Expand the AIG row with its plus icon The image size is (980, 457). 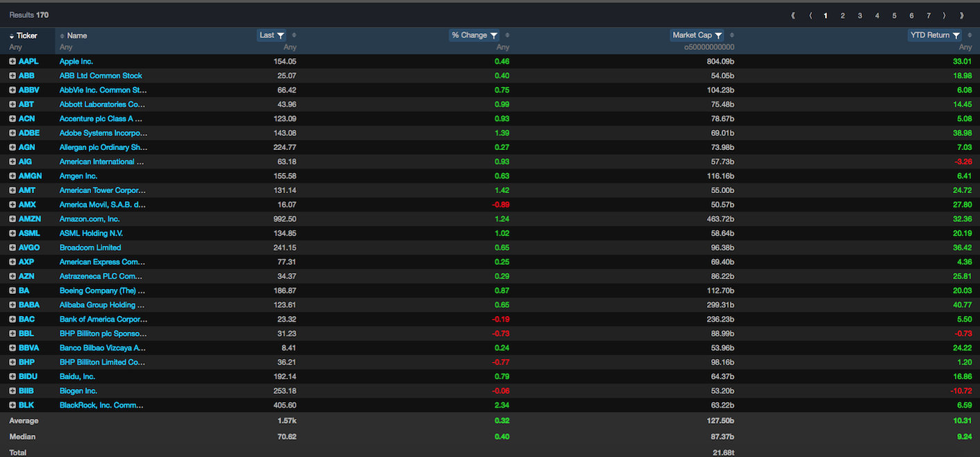point(13,161)
